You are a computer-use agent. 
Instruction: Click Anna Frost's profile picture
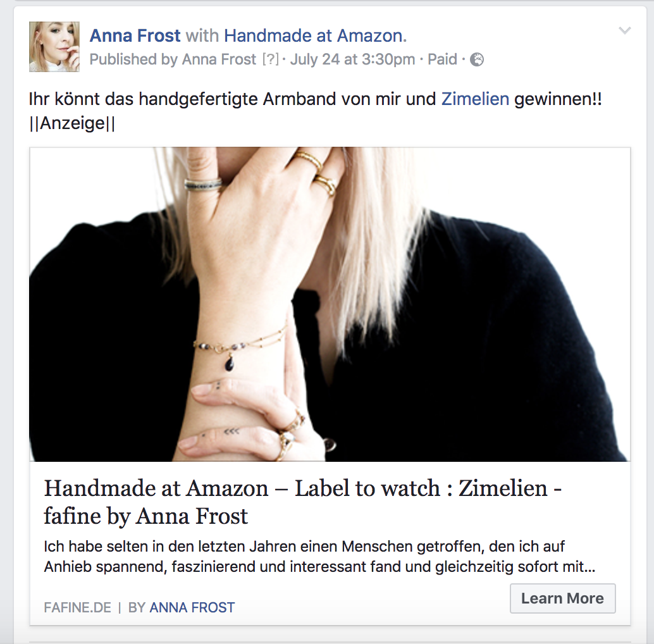point(54,47)
